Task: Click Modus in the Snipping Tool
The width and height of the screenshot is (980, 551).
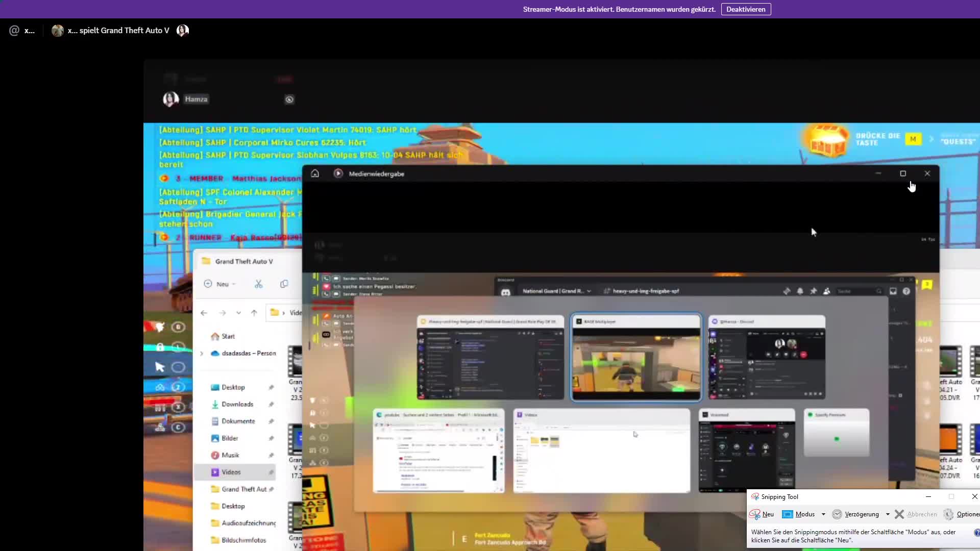Action: click(799, 514)
